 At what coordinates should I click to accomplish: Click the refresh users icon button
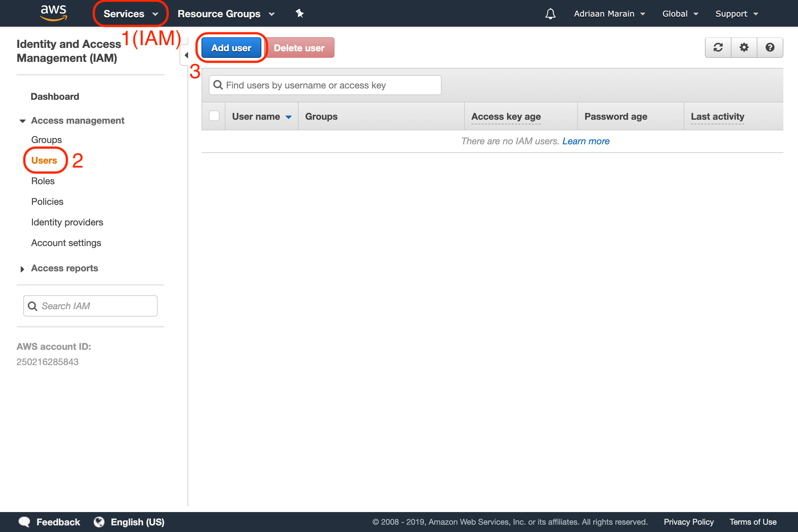[718, 48]
